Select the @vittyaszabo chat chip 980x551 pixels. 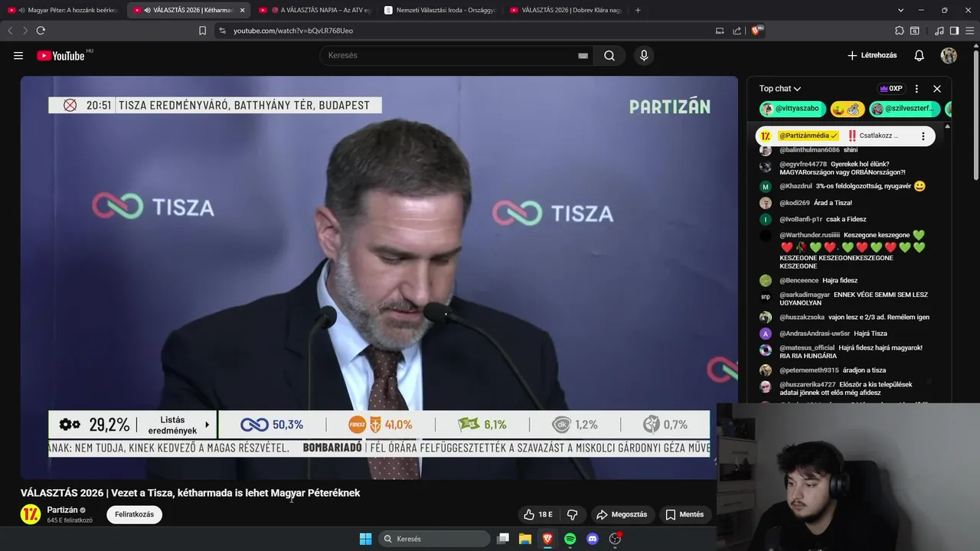coord(792,109)
